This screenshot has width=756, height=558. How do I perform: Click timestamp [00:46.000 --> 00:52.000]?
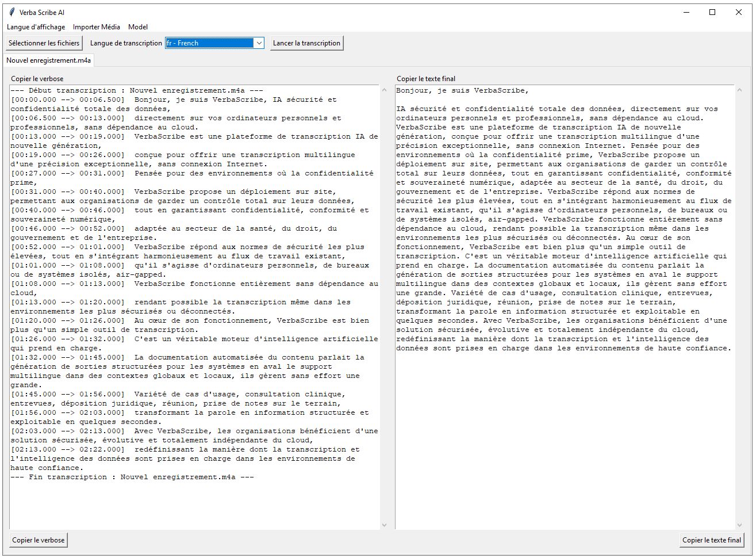tap(67, 228)
